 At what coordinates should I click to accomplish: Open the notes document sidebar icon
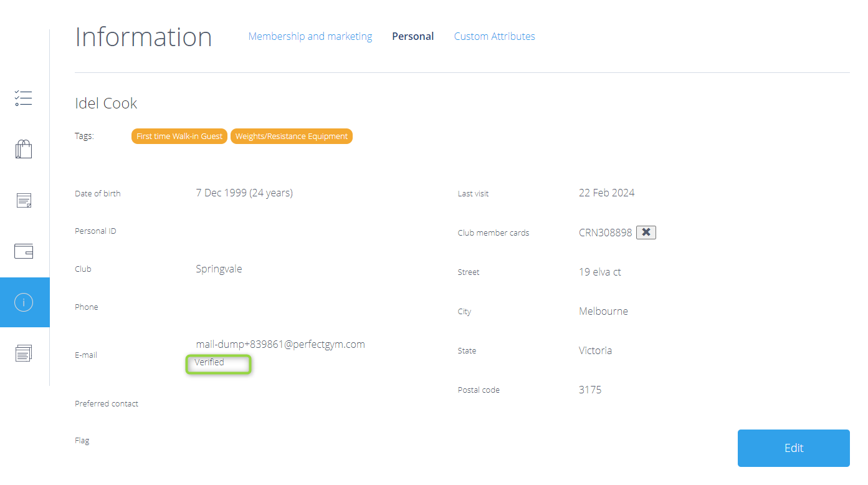[24, 201]
